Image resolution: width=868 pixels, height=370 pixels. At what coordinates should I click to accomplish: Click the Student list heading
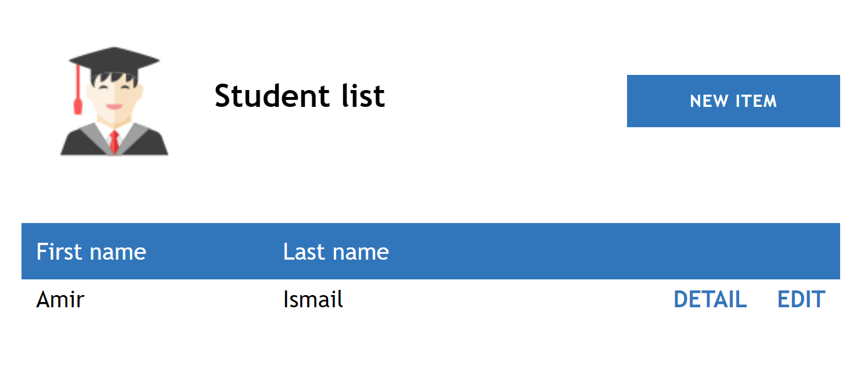[x=300, y=96]
